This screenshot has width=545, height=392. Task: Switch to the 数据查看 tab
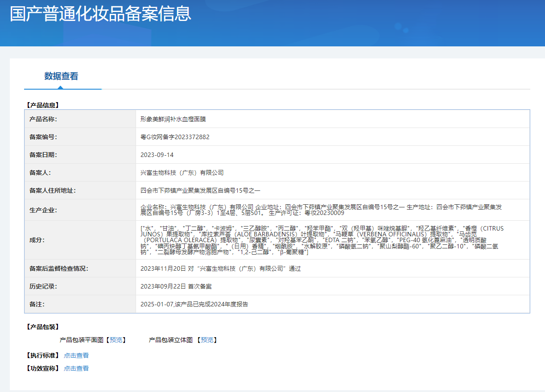[x=61, y=76]
